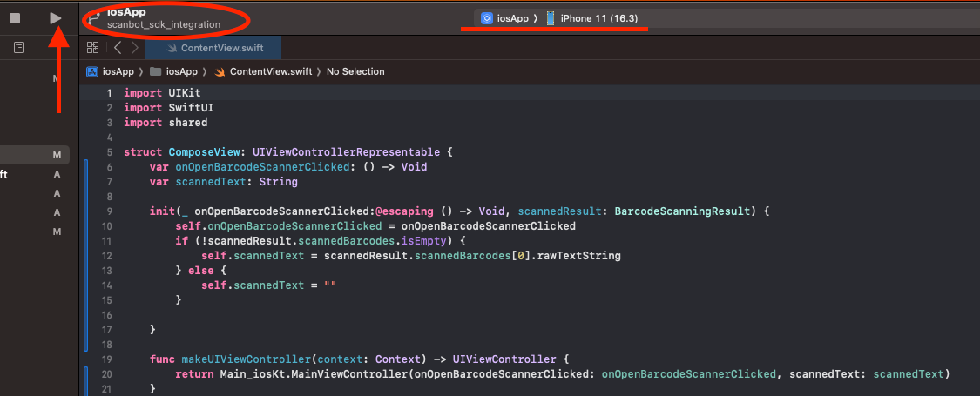The height and width of the screenshot is (396, 980).
Task: Click "makeUIViewController" on line 19
Action: tap(247, 359)
